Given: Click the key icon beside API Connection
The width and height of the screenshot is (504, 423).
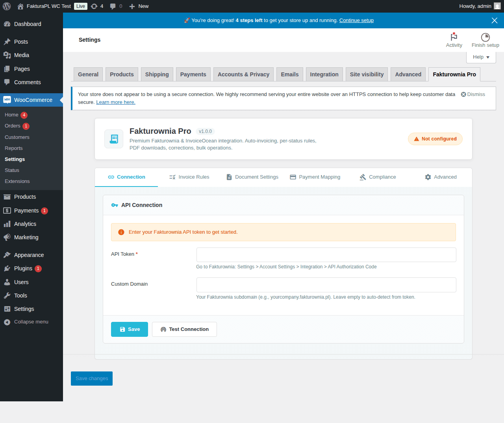Looking at the screenshot, I should pyautogui.click(x=115, y=205).
